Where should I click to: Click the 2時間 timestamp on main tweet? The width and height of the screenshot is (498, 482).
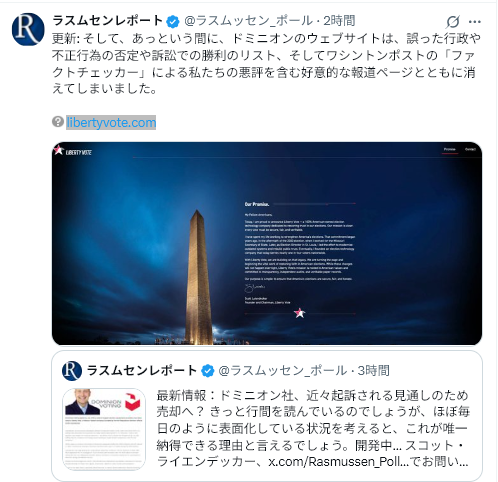(339, 21)
